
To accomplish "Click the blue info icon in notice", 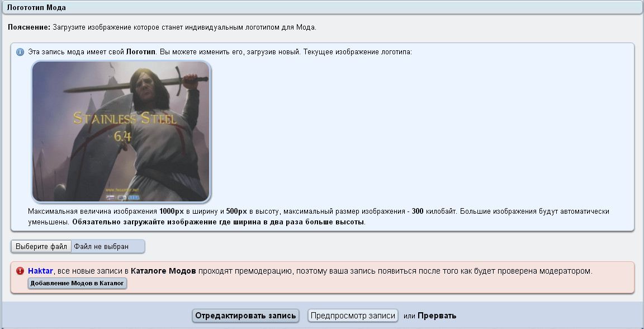I will pos(20,52).
